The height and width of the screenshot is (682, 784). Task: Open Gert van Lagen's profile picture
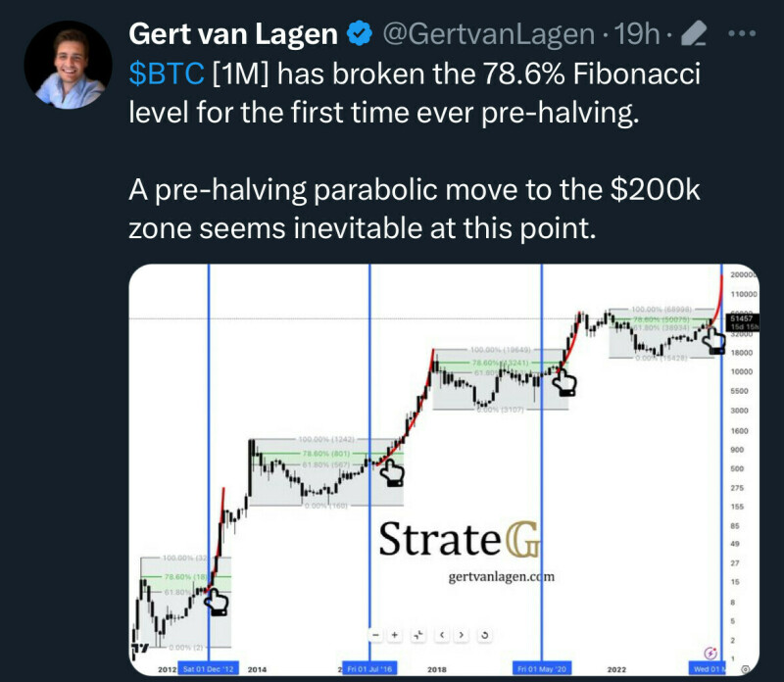63,64
